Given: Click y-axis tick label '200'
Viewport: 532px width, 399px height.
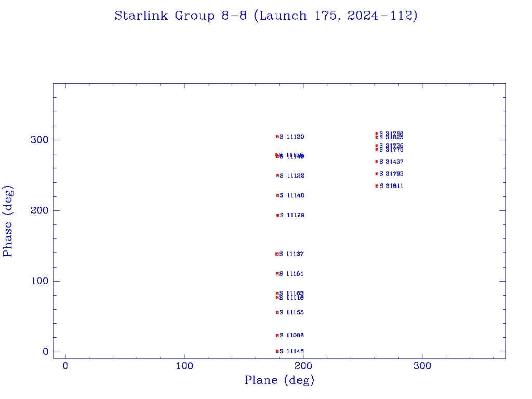Looking at the screenshot, I should click(39, 210).
